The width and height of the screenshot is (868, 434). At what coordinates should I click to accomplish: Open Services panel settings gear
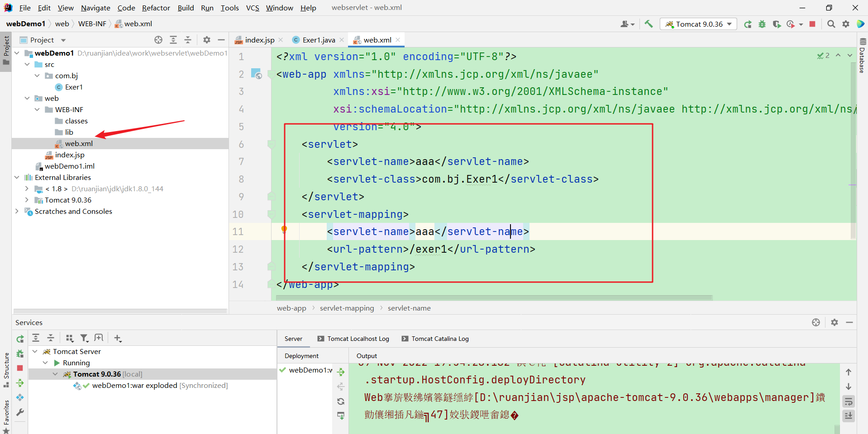(x=835, y=322)
